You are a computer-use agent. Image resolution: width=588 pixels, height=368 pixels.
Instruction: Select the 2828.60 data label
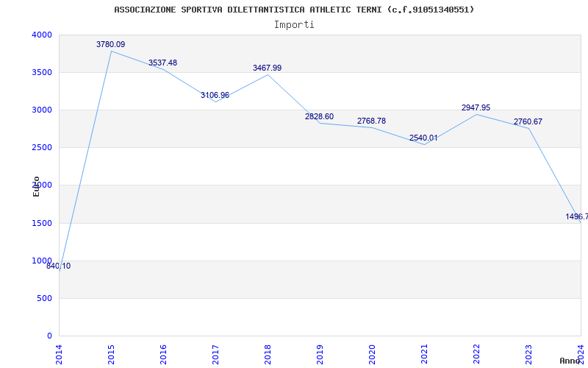[319, 116]
